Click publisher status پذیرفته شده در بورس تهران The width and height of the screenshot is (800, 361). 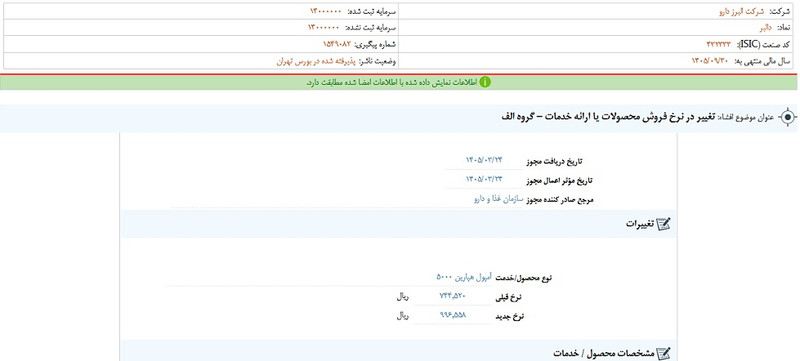pos(316,61)
